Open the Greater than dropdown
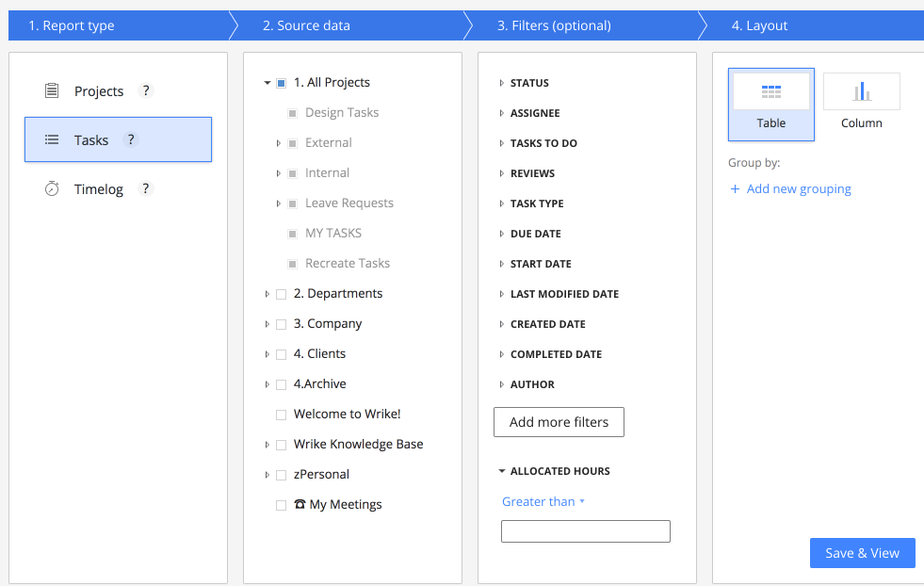This screenshot has height=586, width=924. [543, 502]
